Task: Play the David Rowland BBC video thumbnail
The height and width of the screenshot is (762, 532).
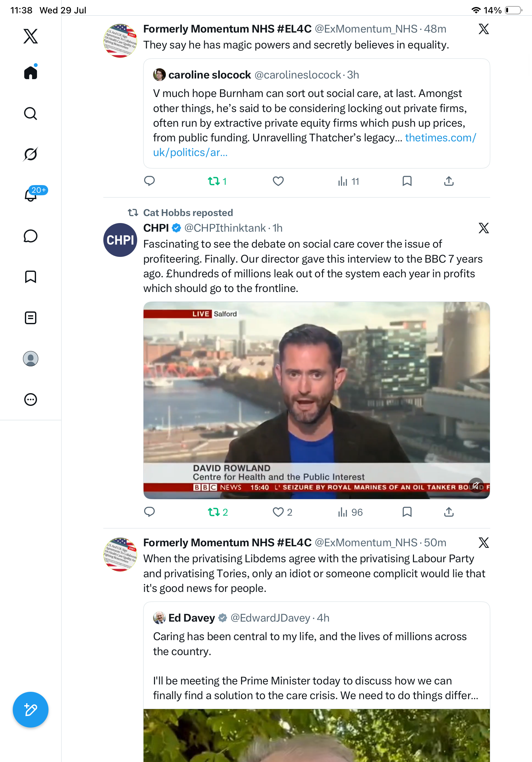Action: tap(316, 400)
